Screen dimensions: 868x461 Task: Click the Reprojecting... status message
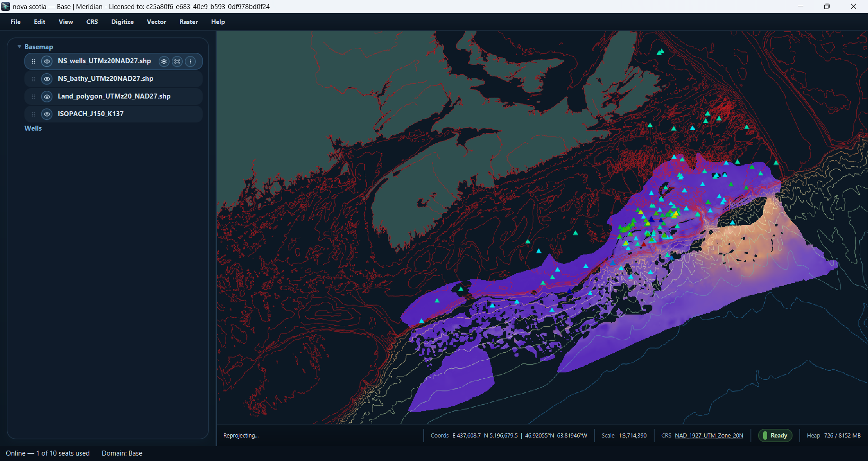coord(241,436)
